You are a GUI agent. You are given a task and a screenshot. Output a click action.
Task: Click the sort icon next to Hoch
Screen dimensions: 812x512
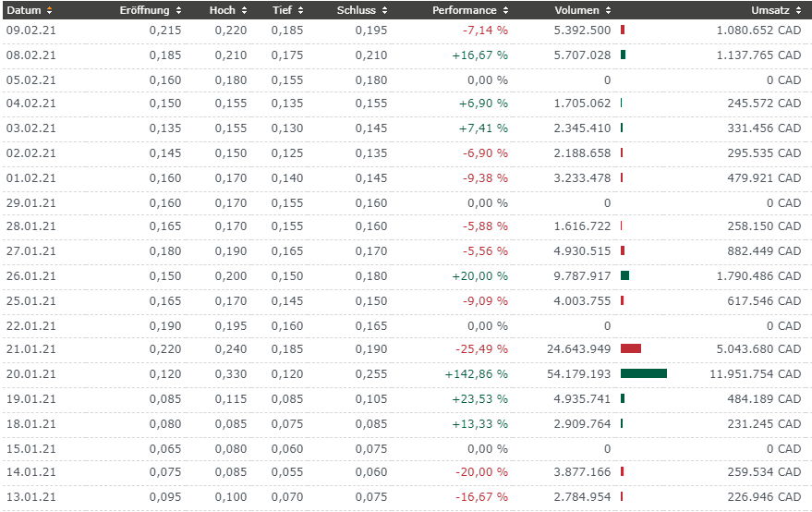point(244,10)
